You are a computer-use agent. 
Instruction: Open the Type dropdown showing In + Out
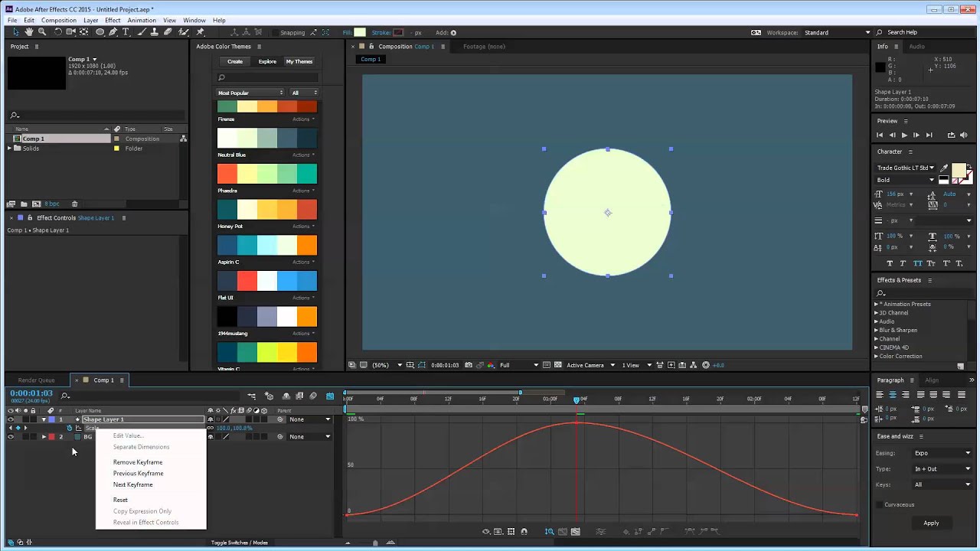pyautogui.click(x=942, y=468)
